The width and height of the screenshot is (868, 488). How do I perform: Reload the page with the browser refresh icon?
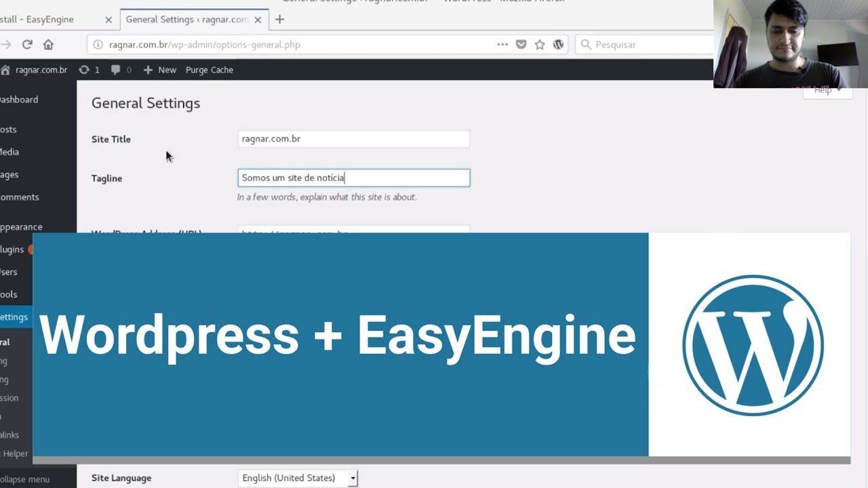(x=27, y=45)
